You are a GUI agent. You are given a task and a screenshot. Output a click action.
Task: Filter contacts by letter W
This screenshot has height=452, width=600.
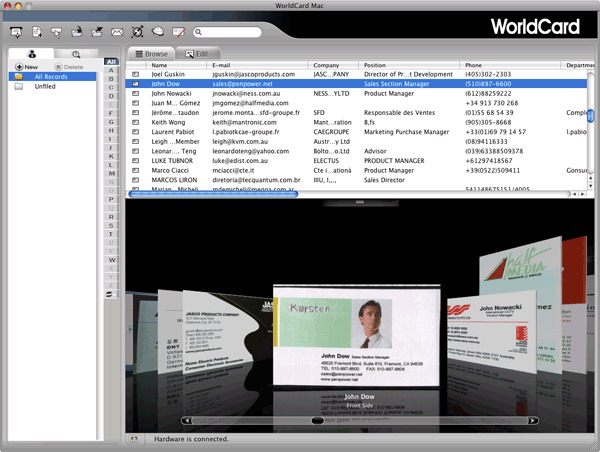111,260
